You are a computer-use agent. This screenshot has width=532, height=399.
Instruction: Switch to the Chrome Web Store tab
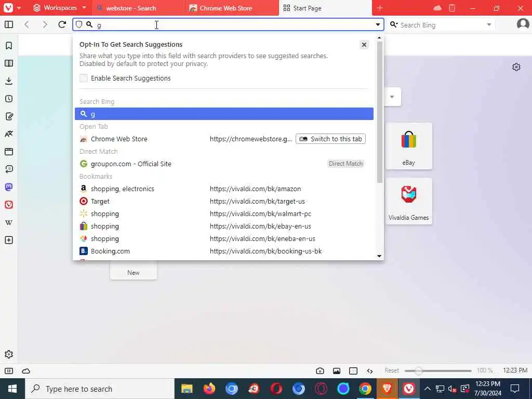click(232, 8)
